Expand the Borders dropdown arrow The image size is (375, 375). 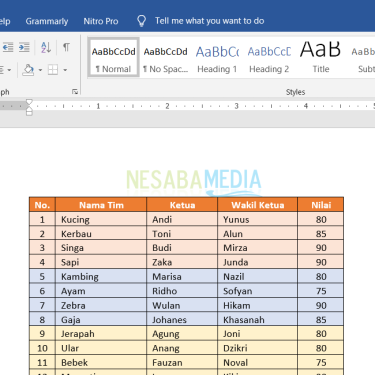[x=65, y=70]
